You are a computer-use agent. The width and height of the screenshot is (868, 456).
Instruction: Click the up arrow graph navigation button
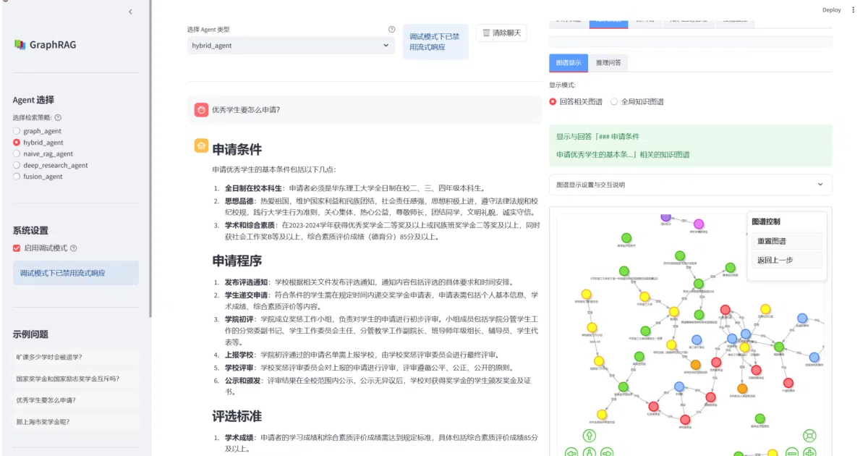pyautogui.click(x=590, y=436)
